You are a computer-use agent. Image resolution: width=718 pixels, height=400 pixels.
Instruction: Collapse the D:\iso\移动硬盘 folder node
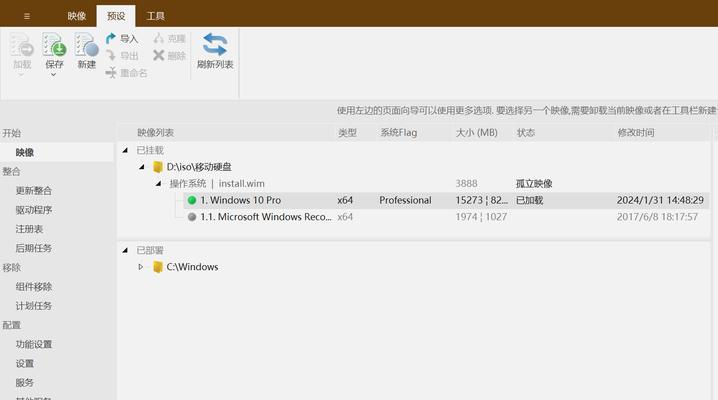pos(141,167)
